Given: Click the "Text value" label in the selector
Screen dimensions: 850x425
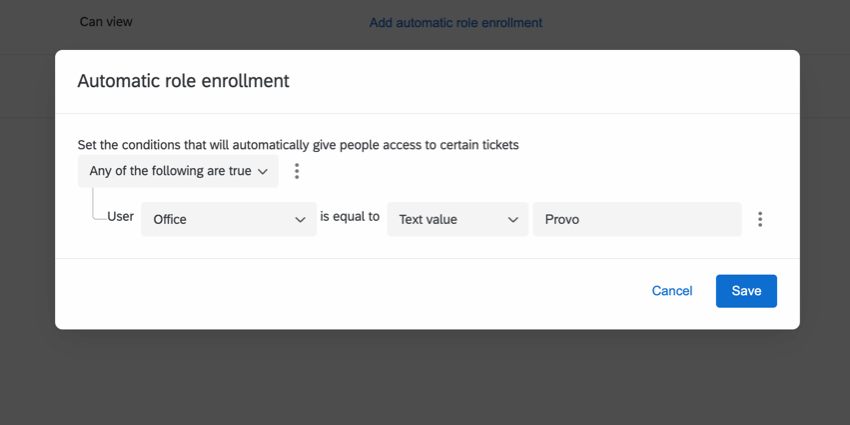Looking at the screenshot, I should tap(428, 220).
